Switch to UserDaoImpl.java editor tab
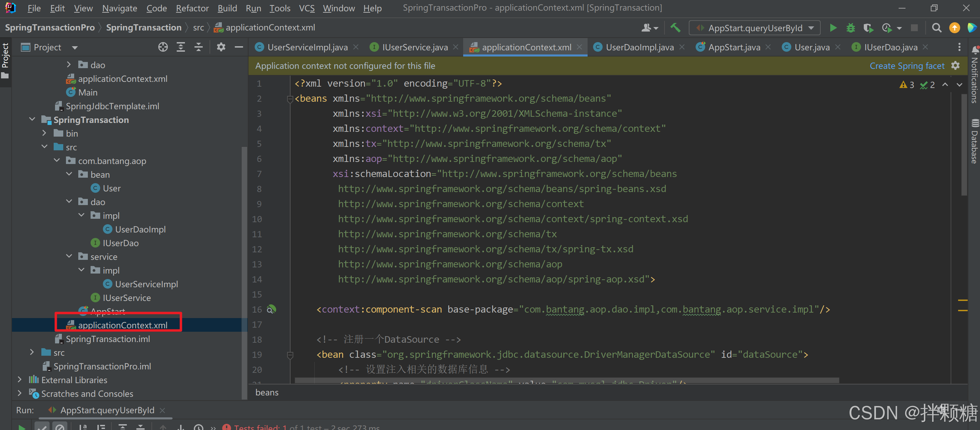Image resolution: width=980 pixels, height=430 pixels. (x=639, y=47)
